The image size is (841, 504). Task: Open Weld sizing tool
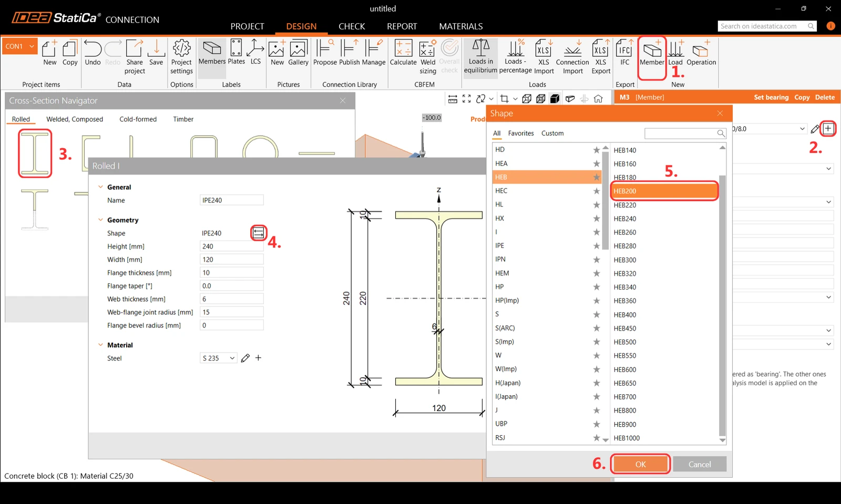(x=428, y=57)
